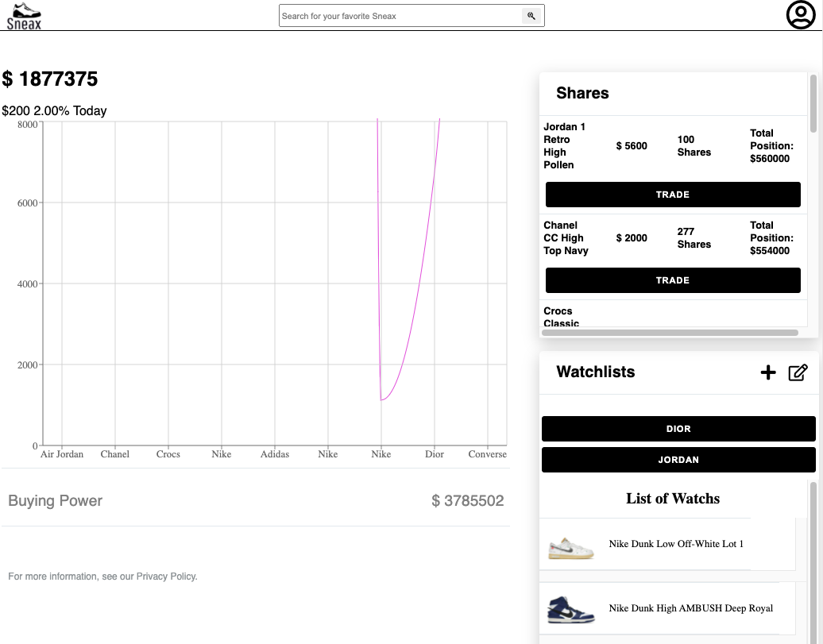The height and width of the screenshot is (644, 823).
Task: Click the Crocs Classic share name
Action: (561, 317)
